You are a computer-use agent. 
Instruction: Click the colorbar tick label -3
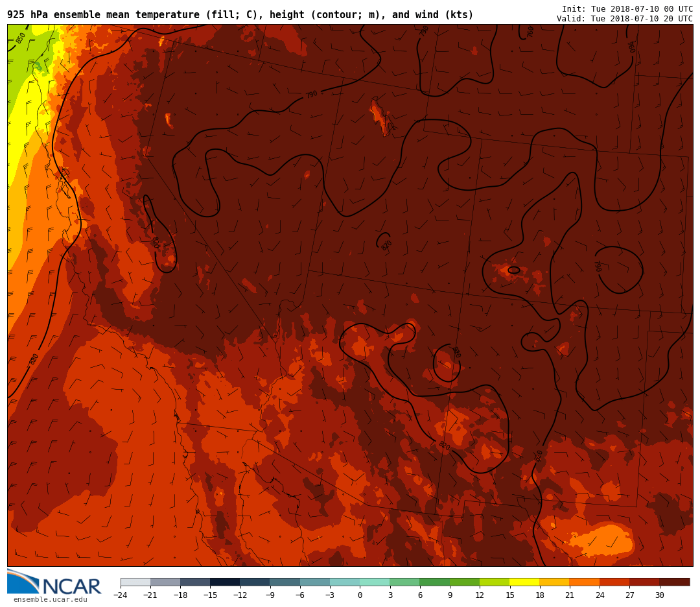click(330, 595)
